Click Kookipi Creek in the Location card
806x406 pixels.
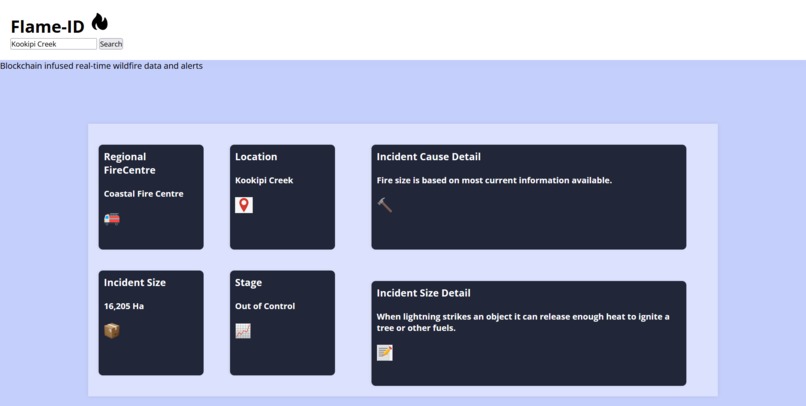(x=264, y=180)
